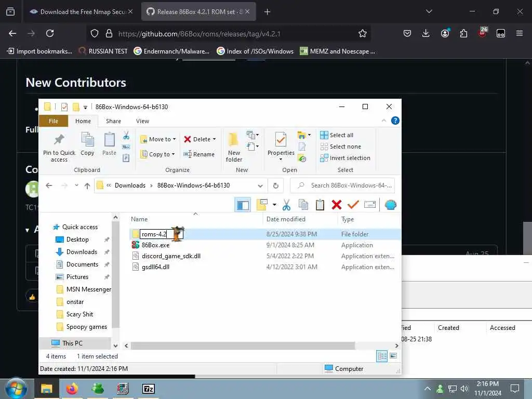Open File Explorer Help question icon
Image resolution: width=532 pixels, height=399 pixels.
[395, 121]
